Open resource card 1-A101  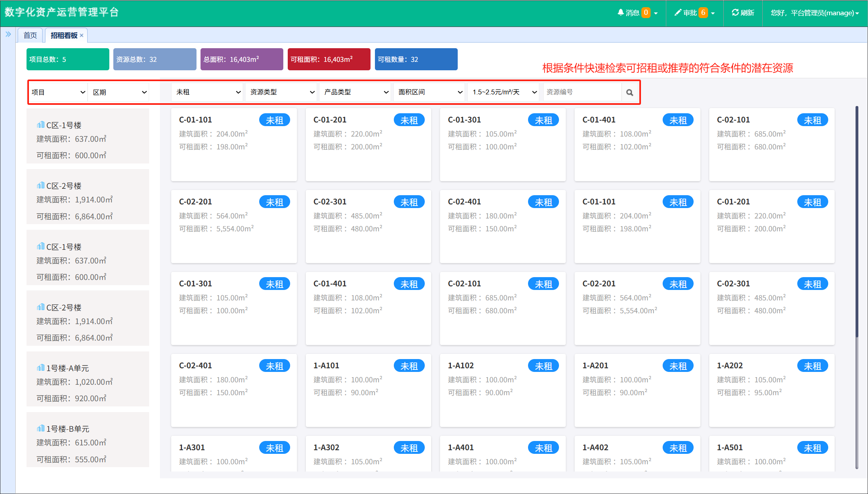click(x=368, y=390)
